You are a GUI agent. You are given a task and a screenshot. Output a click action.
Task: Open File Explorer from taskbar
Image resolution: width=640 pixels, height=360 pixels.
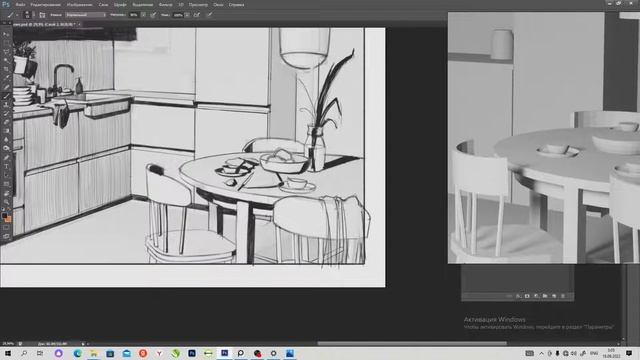point(94,353)
